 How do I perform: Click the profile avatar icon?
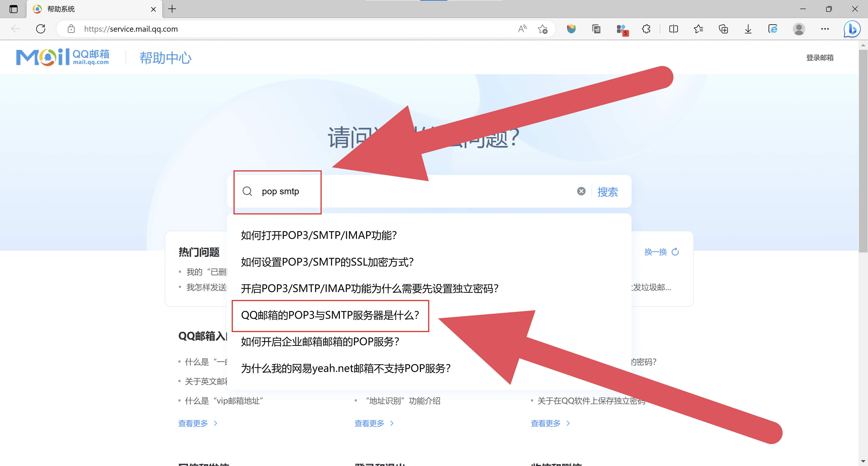pos(799,29)
